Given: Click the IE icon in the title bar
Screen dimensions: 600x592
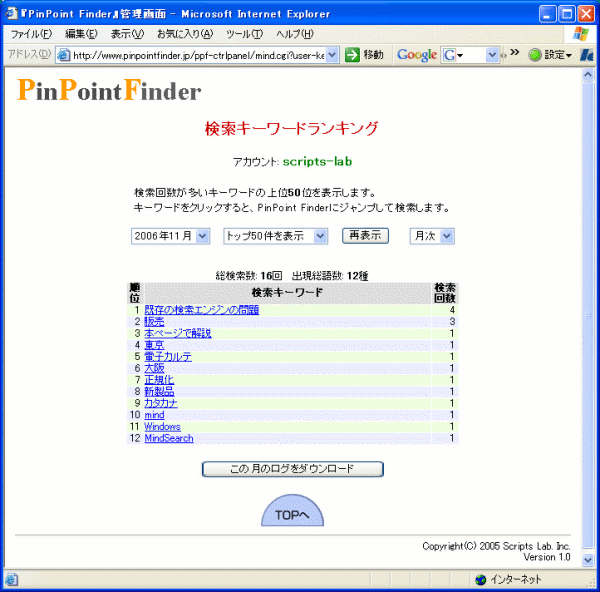Looking at the screenshot, I should tap(11, 13).
